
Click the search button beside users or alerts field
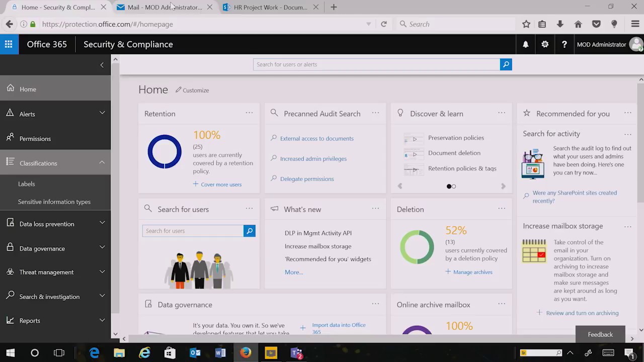pyautogui.click(x=506, y=64)
